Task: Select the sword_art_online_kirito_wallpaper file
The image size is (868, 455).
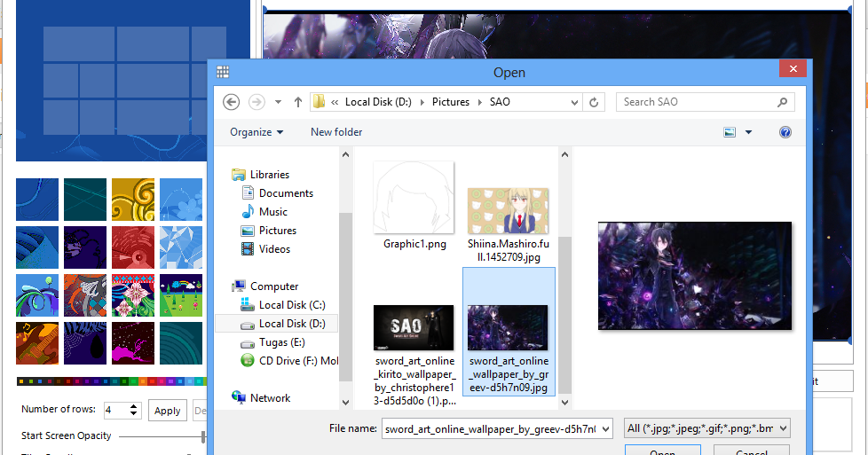Action: pos(414,355)
